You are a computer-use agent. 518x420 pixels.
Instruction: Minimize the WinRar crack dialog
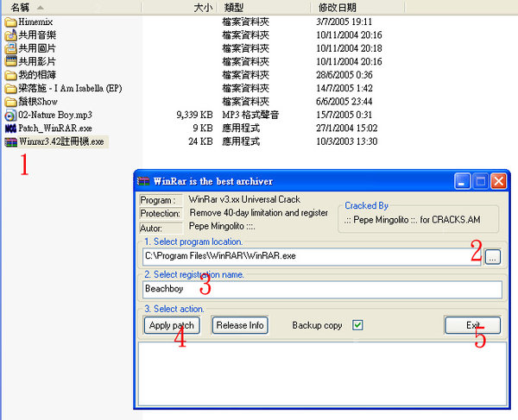[x=462, y=181]
